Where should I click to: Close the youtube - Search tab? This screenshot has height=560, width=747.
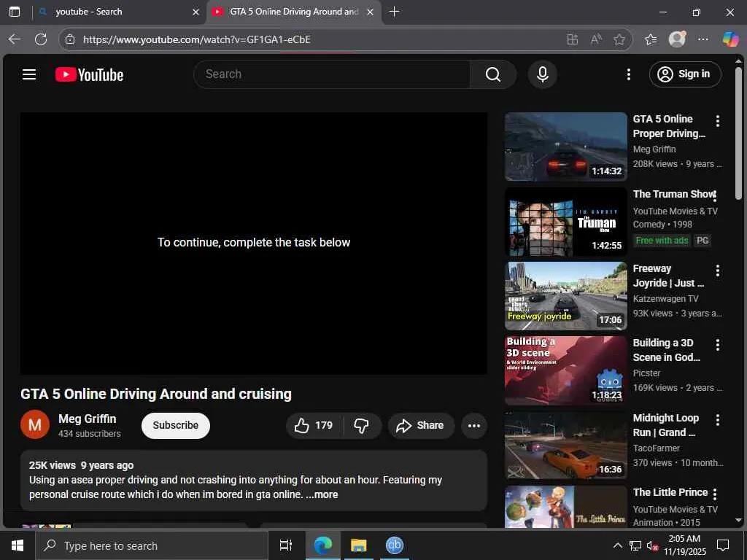(x=196, y=12)
